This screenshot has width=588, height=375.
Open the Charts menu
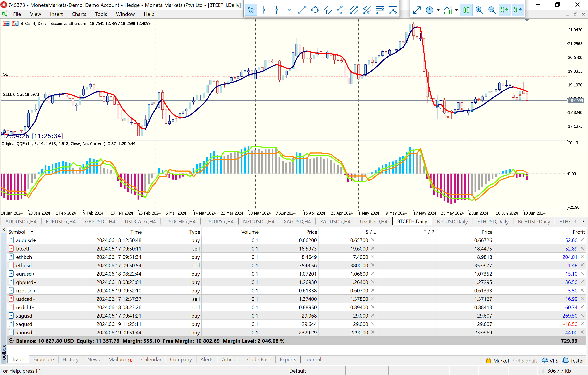pos(79,14)
